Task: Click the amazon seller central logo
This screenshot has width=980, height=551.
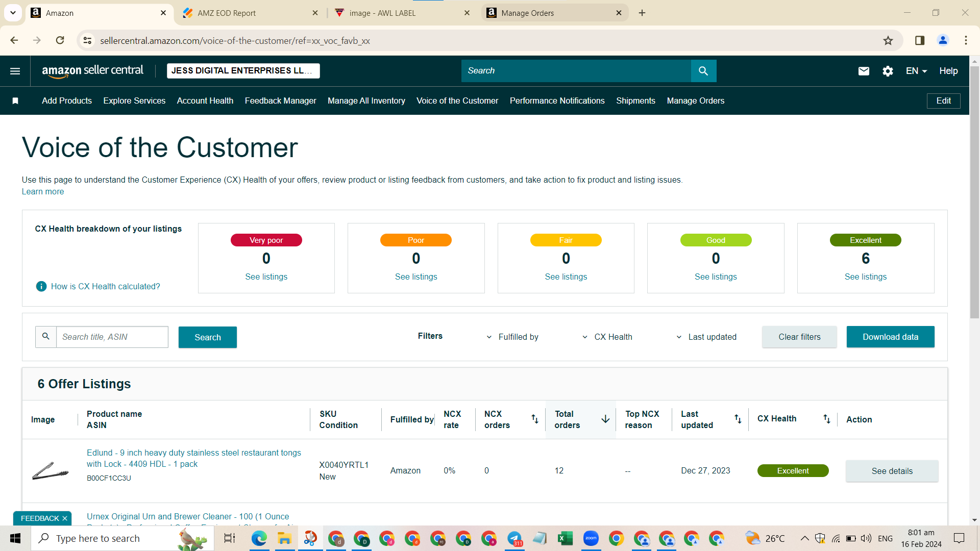Action: [x=92, y=71]
